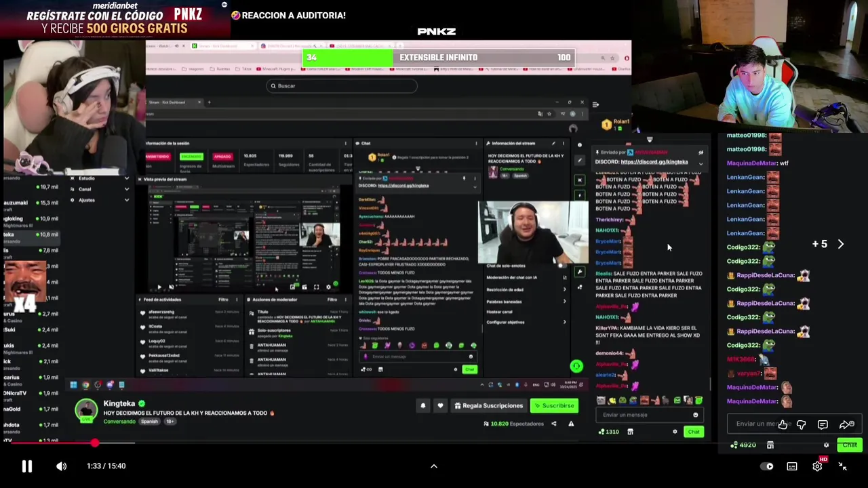Expand the more videos chevron
868x488 pixels.
pos(434,466)
